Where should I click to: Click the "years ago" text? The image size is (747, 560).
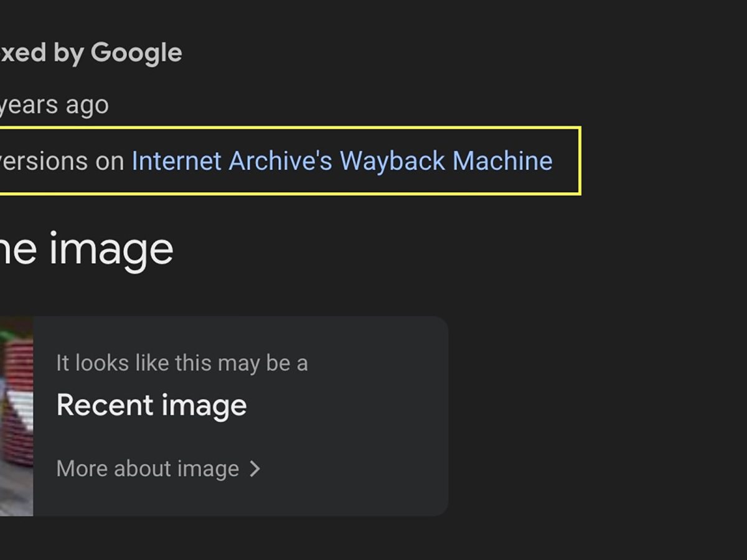pyautogui.click(x=54, y=105)
